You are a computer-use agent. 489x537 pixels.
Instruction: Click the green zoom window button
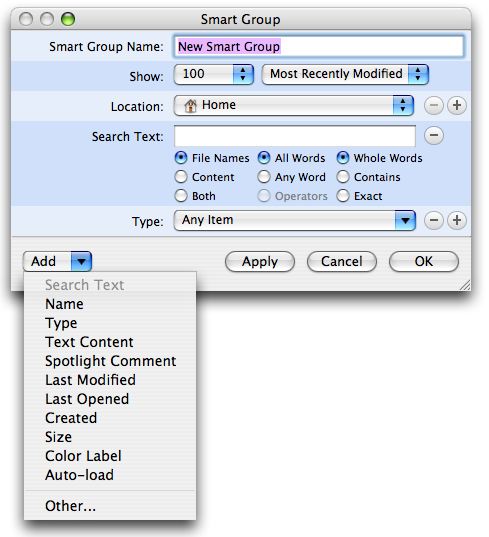point(68,19)
